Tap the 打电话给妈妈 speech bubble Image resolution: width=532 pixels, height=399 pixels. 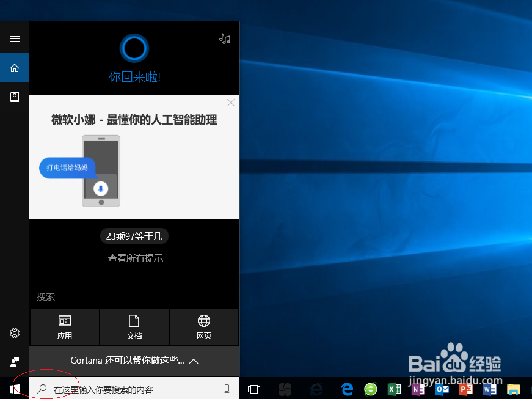(67, 168)
